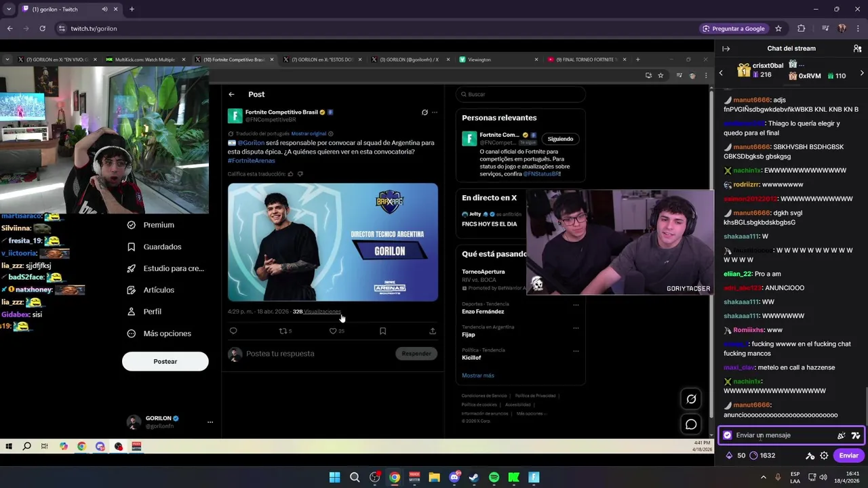Open GORILON account switcher three dots

click(210, 422)
